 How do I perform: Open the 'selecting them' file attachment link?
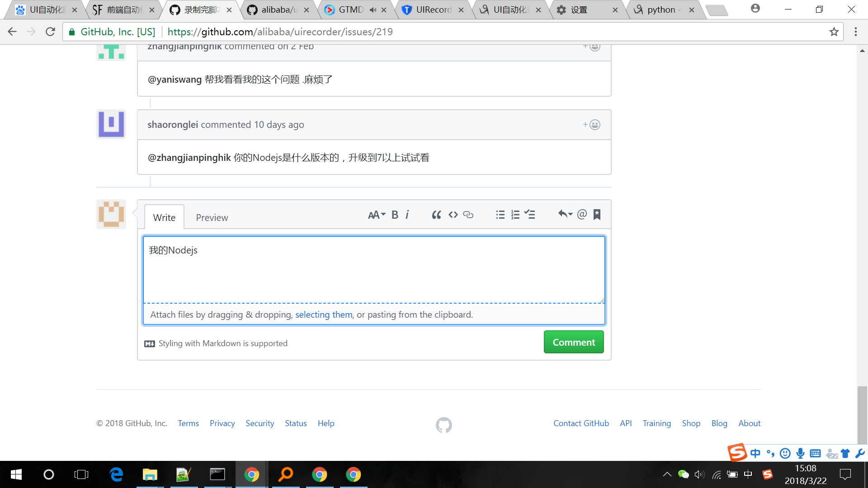click(x=324, y=314)
